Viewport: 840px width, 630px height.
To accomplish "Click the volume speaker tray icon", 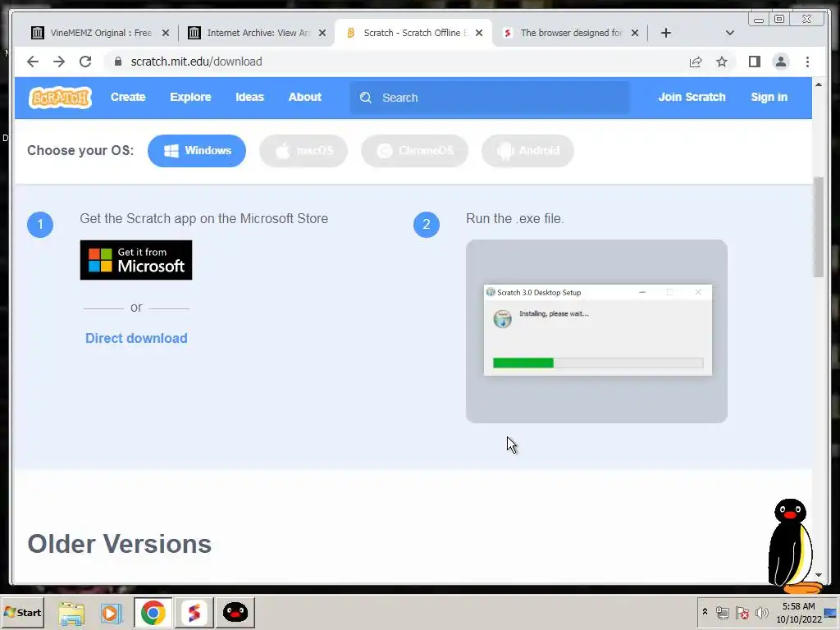I will [x=761, y=613].
